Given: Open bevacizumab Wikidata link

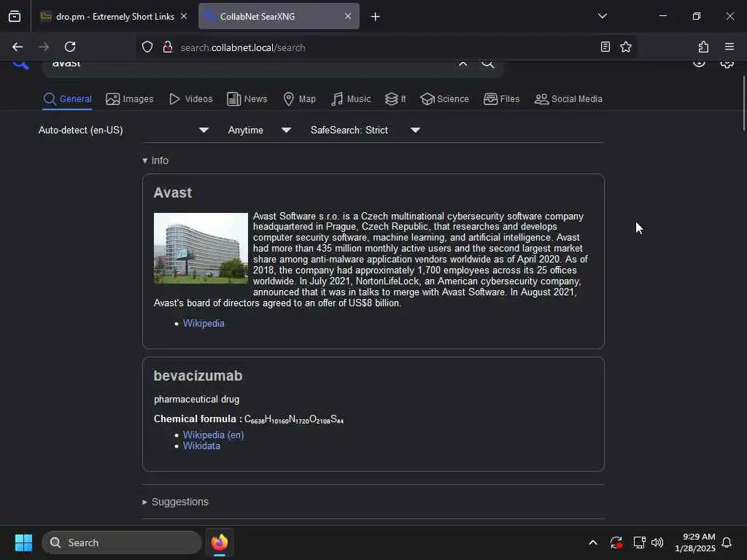Looking at the screenshot, I should pos(201,446).
